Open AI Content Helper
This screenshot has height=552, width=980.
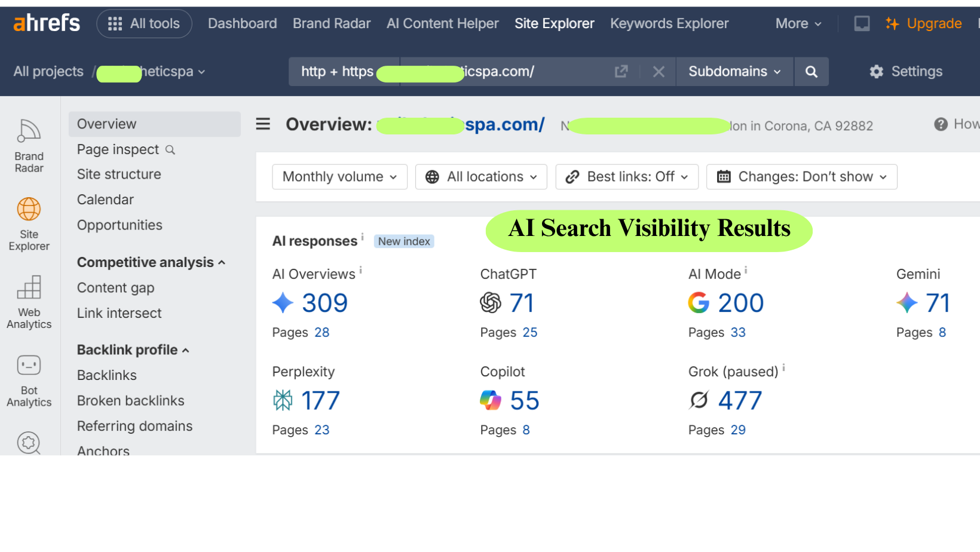coord(442,23)
